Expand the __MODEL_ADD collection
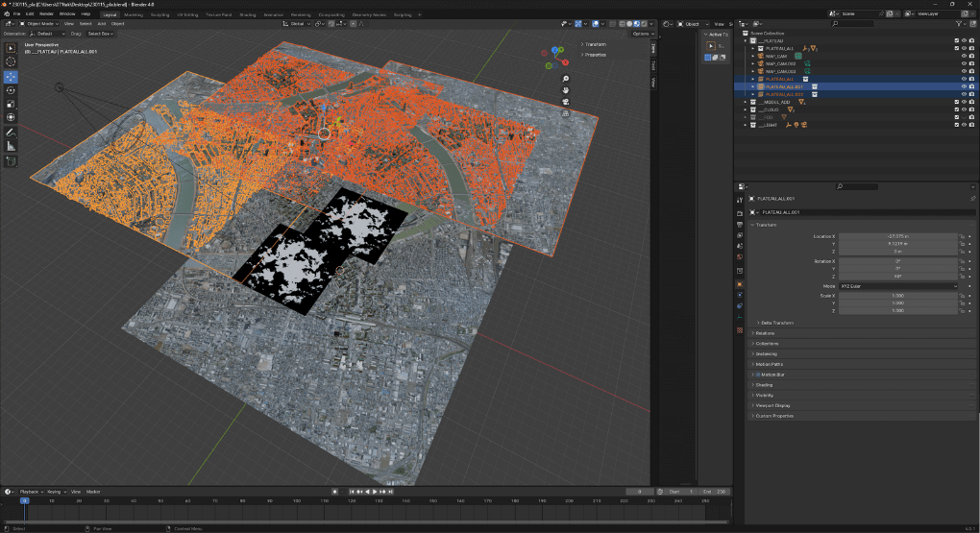This screenshot has width=980, height=533. (x=746, y=102)
